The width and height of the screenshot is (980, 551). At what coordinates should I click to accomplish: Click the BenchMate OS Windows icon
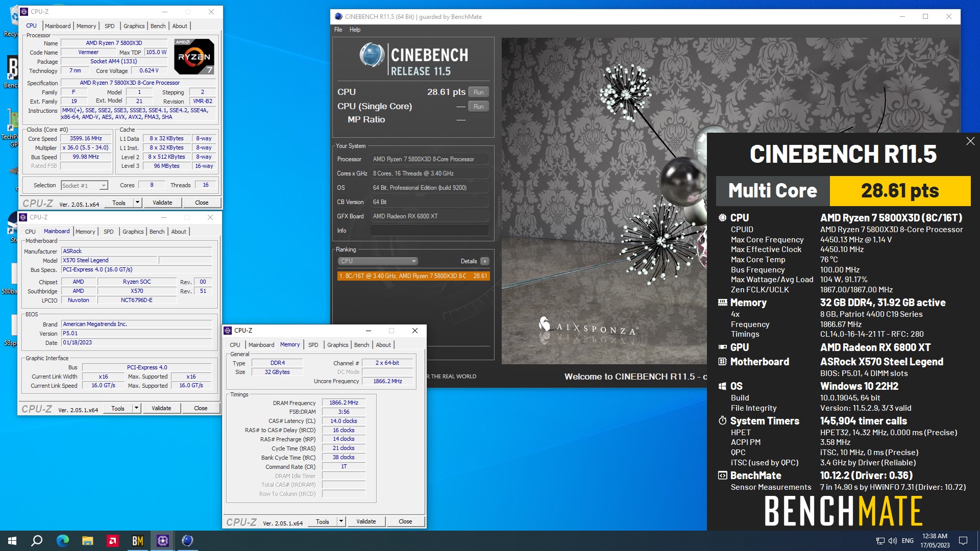tap(722, 386)
